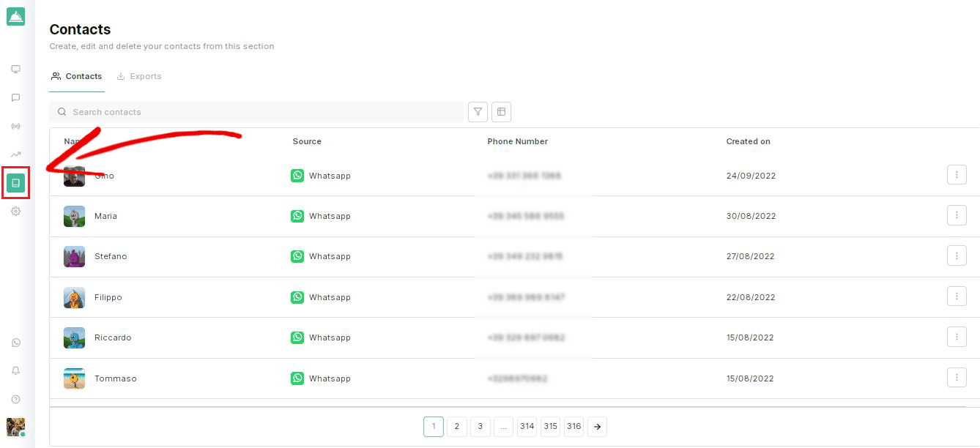Select the highlighted contacts book icon
Image resolution: width=980 pixels, height=448 pixels.
point(16,183)
